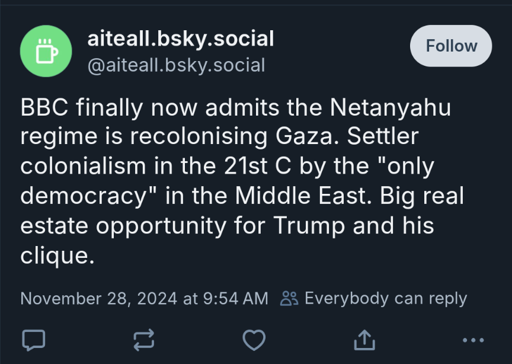Click the reply speech bubble icon

click(x=34, y=340)
